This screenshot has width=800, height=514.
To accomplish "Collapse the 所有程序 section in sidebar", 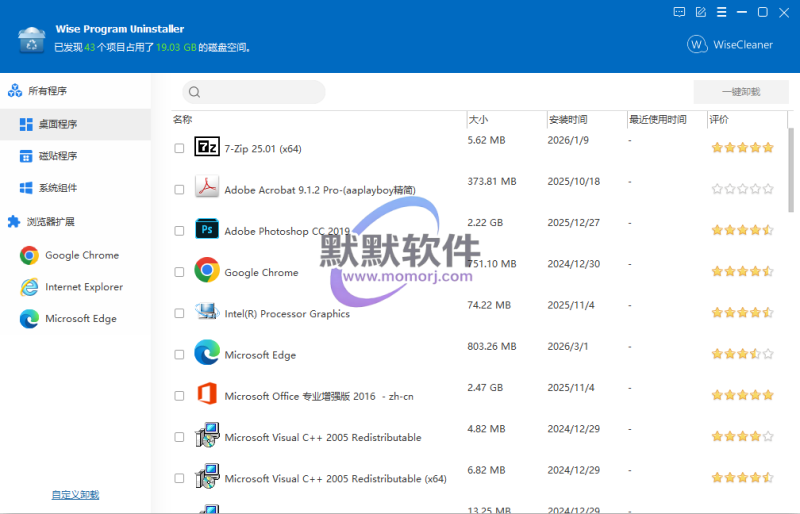I will (47, 91).
